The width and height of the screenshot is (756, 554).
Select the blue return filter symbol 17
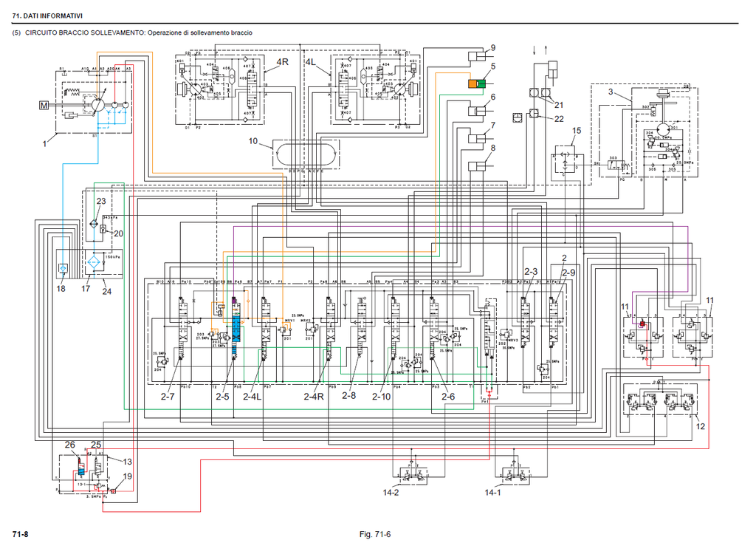(x=94, y=263)
